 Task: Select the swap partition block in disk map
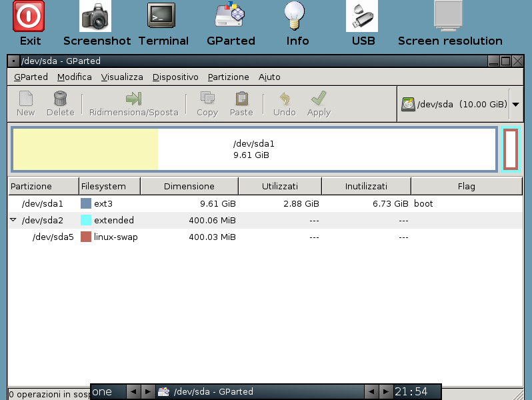[x=511, y=149]
